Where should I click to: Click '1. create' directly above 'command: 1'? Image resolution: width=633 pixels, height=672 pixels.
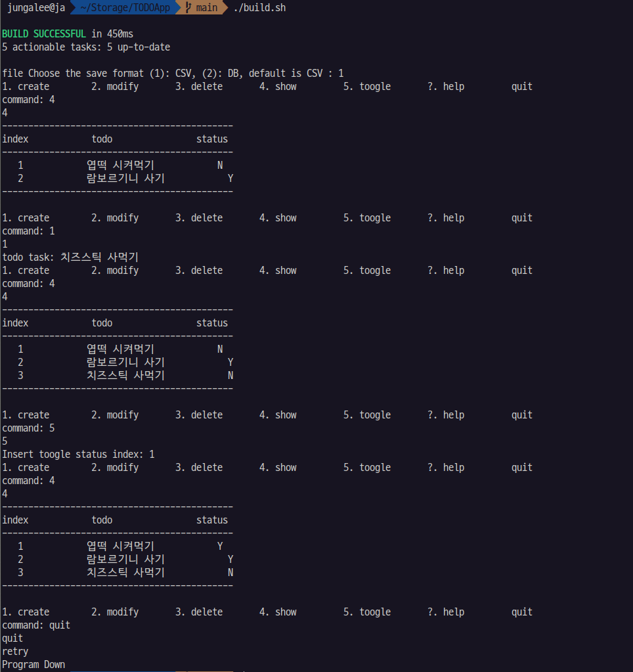click(26, 217)
